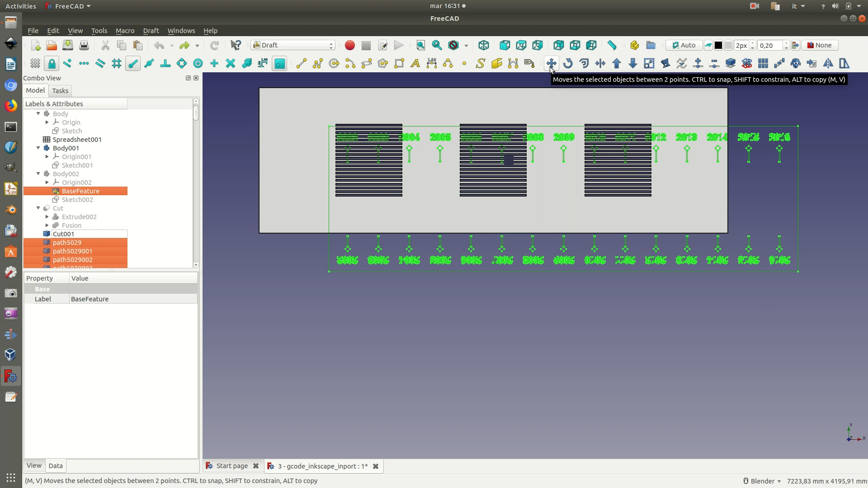Select the Draft Scale tool

pos(649,64)
